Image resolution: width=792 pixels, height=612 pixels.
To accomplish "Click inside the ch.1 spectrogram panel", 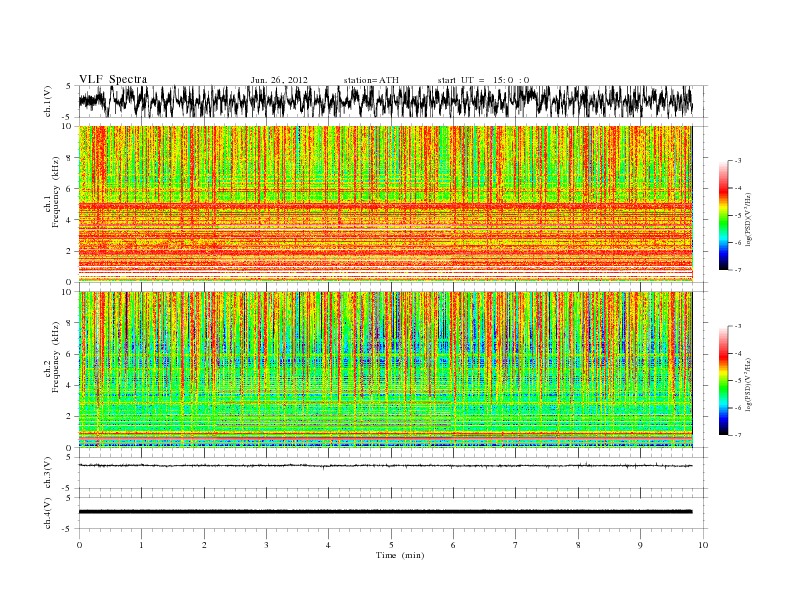I will (385, 203).
